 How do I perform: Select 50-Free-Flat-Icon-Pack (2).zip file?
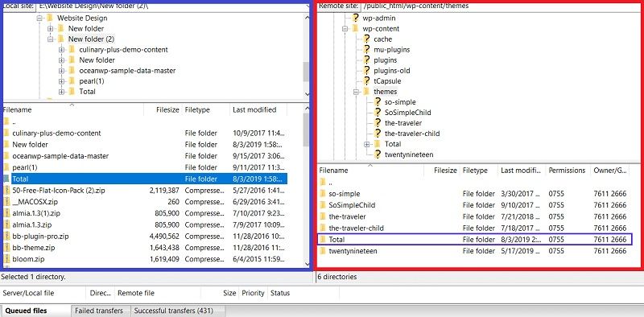pyautogui.click(x=145, y=191)
